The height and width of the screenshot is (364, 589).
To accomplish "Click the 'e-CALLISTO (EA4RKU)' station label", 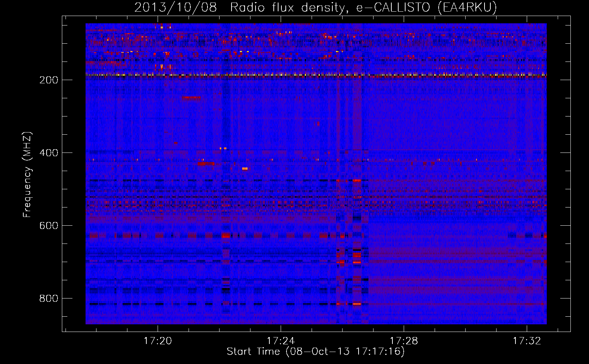I will [x=426, y=8].
